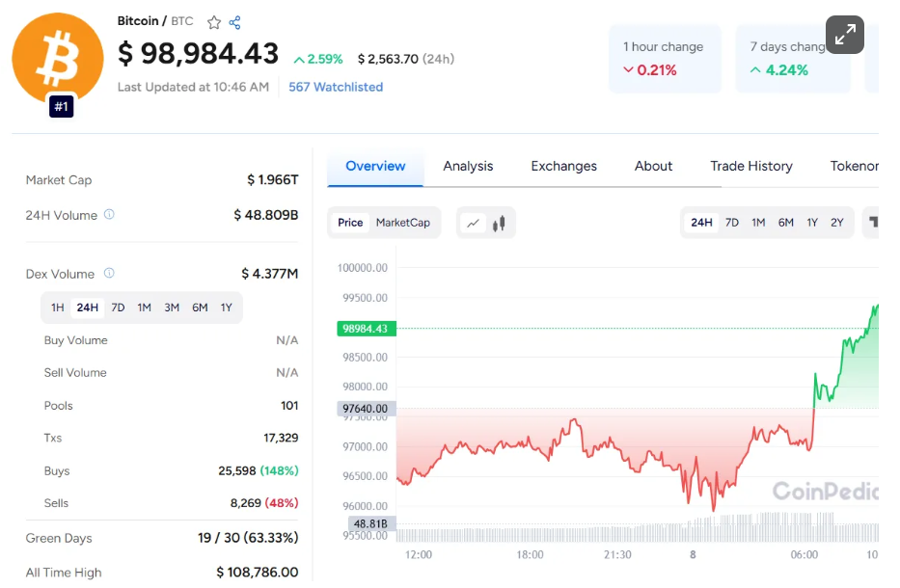Click the Sells value 8,269 (48%)
The image size is (900, 588).
point(264,503)
